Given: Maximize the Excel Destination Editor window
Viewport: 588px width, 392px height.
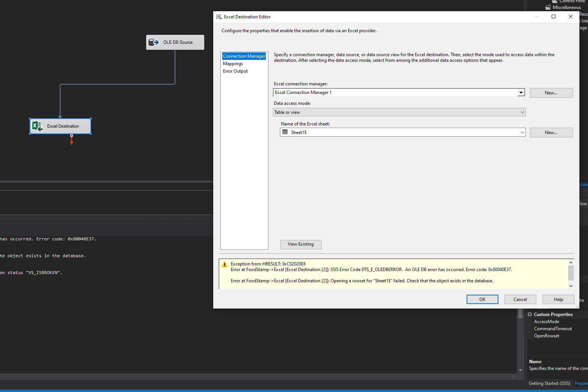Looking at the screenshot, I should [x=554, y=16].
